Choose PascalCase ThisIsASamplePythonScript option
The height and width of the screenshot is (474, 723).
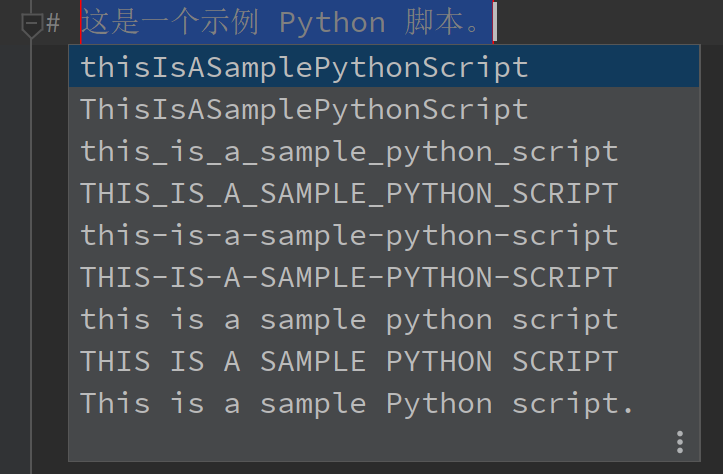click(x=304, y=109)
